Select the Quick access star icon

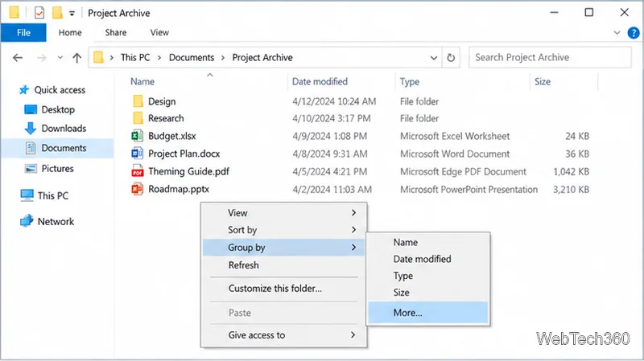pos(24,90)
